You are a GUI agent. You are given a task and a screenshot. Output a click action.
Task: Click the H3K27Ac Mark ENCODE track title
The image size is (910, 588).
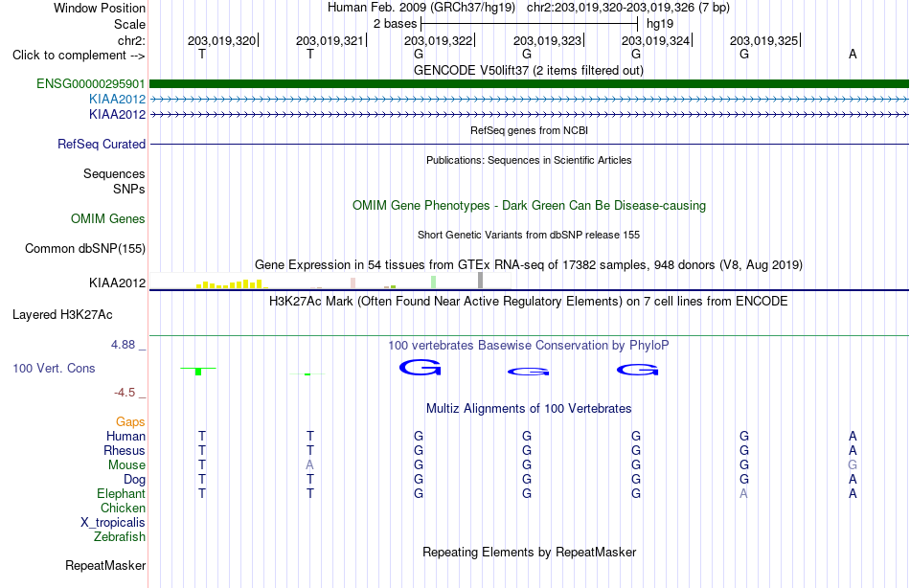[x=528, y=302]
